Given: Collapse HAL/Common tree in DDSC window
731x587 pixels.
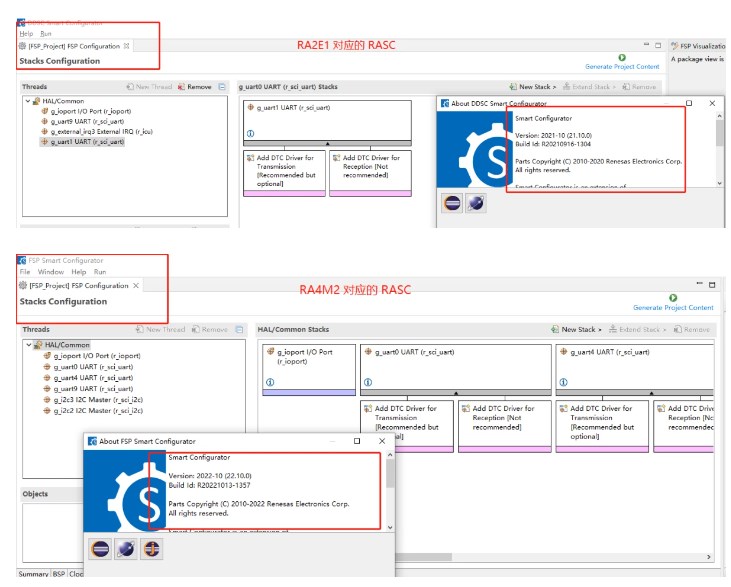Looking at the screenshot, I should coord(28,101).
